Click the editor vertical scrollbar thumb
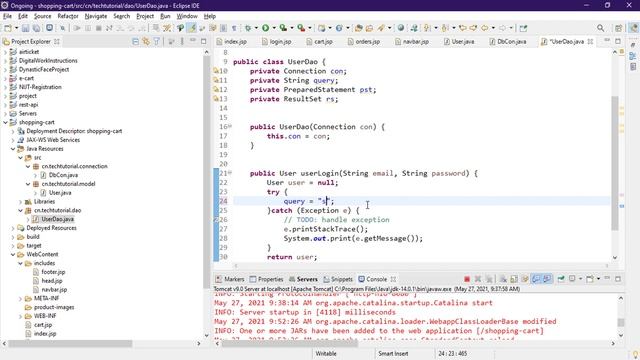This screenshot has height=360, width=640. point(615,163)
